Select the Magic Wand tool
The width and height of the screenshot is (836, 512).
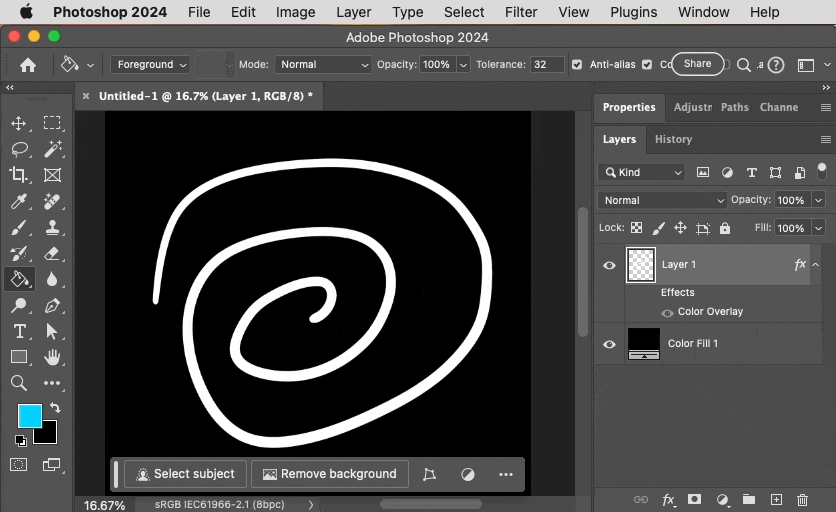(52, 149)
